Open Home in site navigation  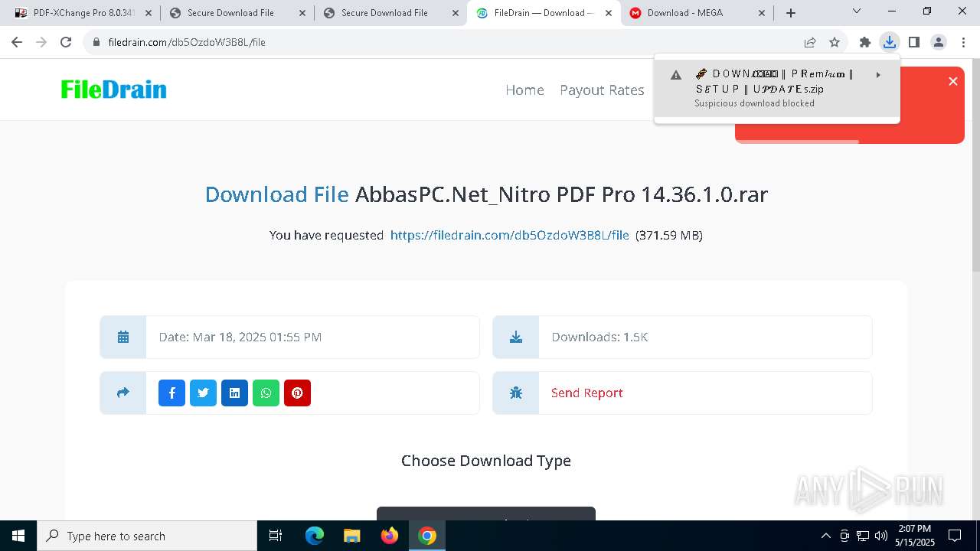click(x=524, y=90)
